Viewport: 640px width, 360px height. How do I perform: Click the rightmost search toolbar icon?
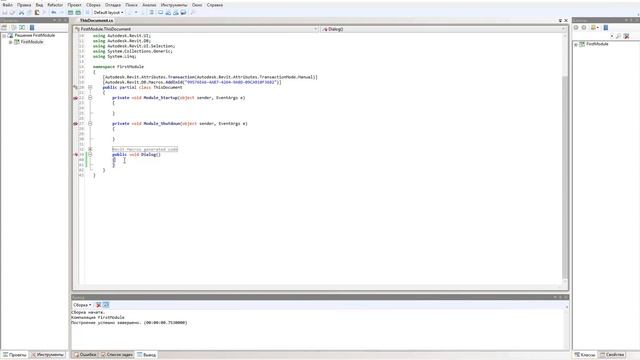[x=193, y=13]
